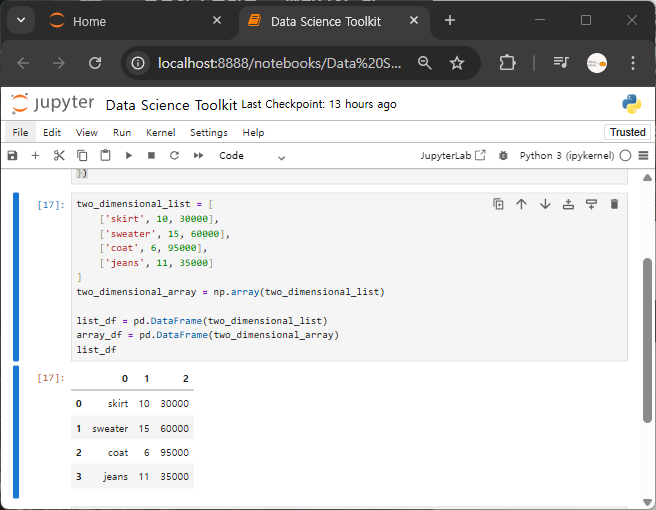Open the View menu
This screenshot has width=656, height=510.
87,133
